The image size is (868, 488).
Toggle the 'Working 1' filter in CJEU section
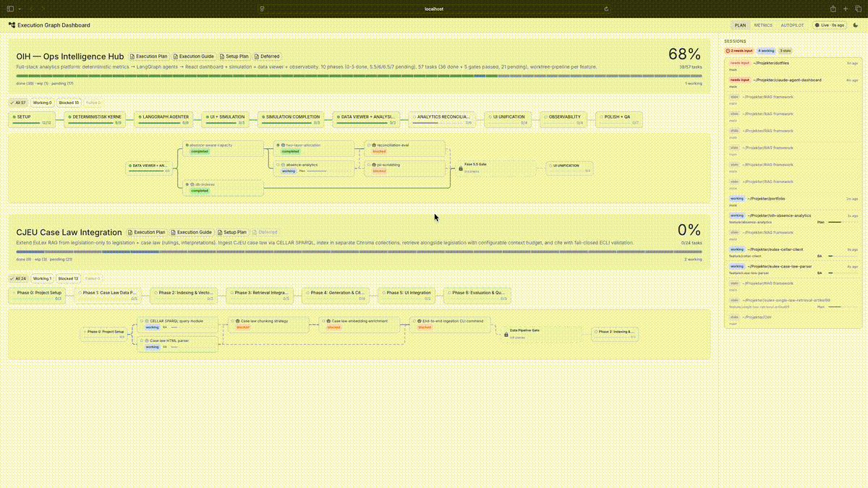click(42, 278)
